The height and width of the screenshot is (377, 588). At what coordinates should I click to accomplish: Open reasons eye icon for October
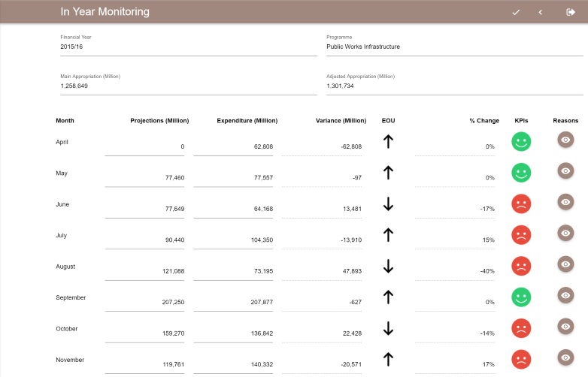tap(565, 326)
